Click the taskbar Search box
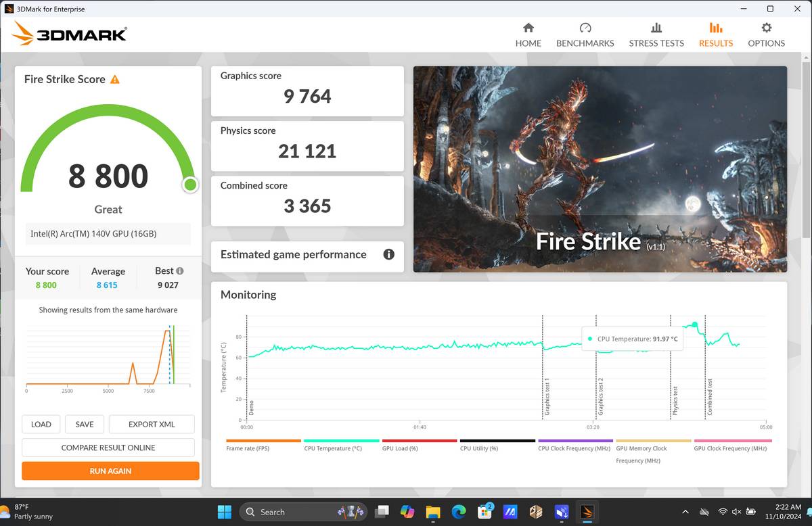The height and width of the screenshot is (526, 812). 303,512
